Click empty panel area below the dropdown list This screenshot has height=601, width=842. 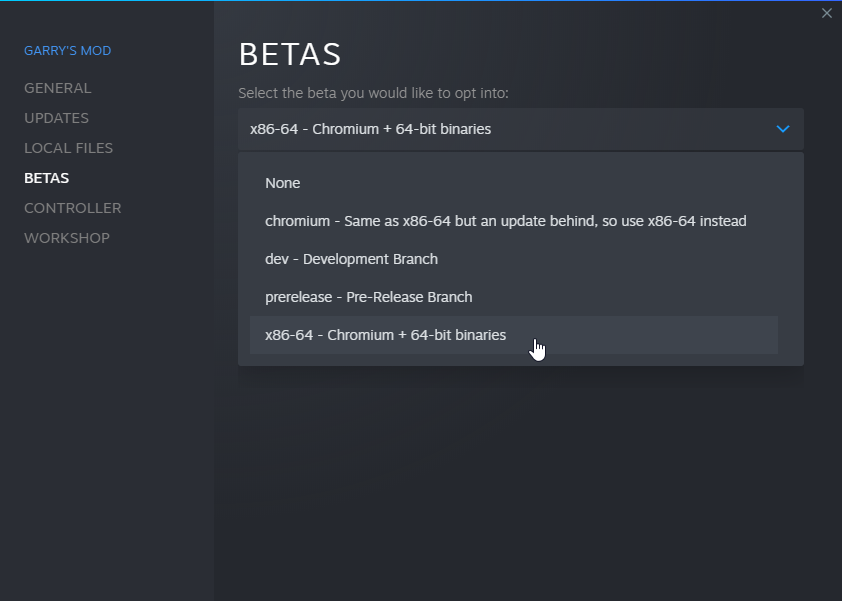click(x=520, y=470)
